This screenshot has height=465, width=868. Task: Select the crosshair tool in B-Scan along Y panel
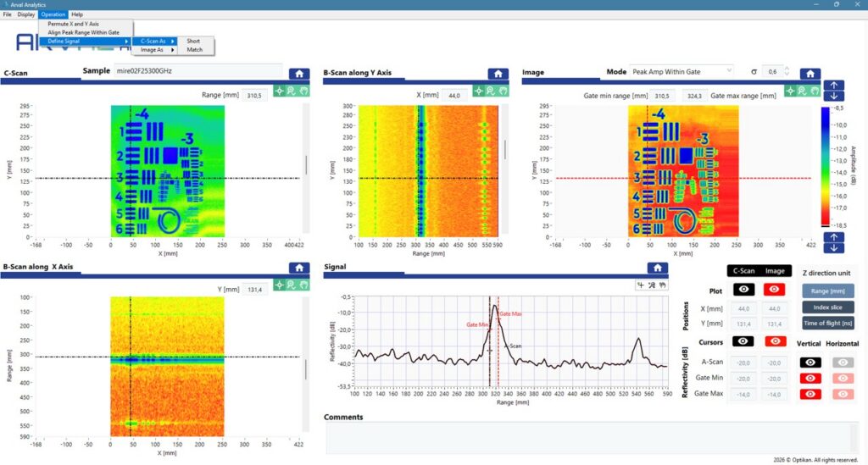click(x=479, y=91)
